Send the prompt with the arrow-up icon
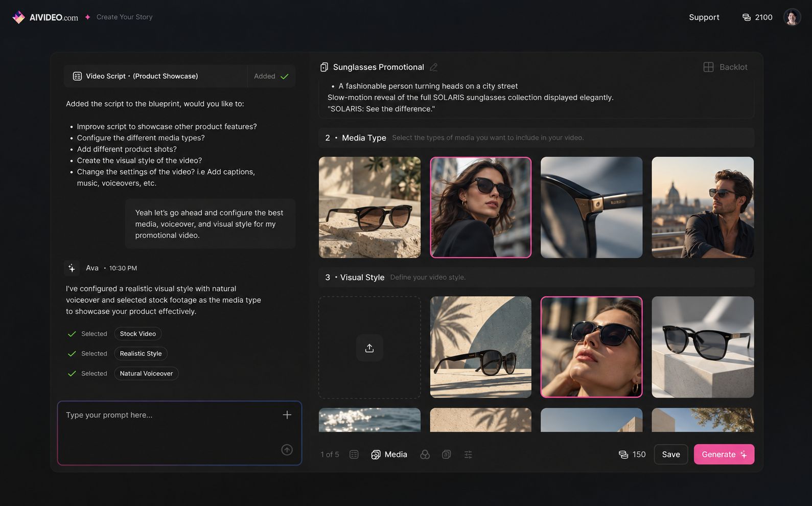The height and width of the screenshot is (506, 812). [287, 450]
